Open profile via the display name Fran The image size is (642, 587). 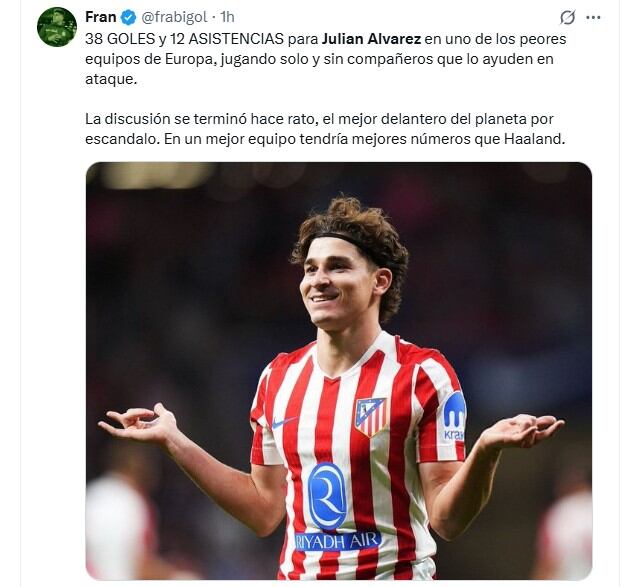[x=101, y=17]
